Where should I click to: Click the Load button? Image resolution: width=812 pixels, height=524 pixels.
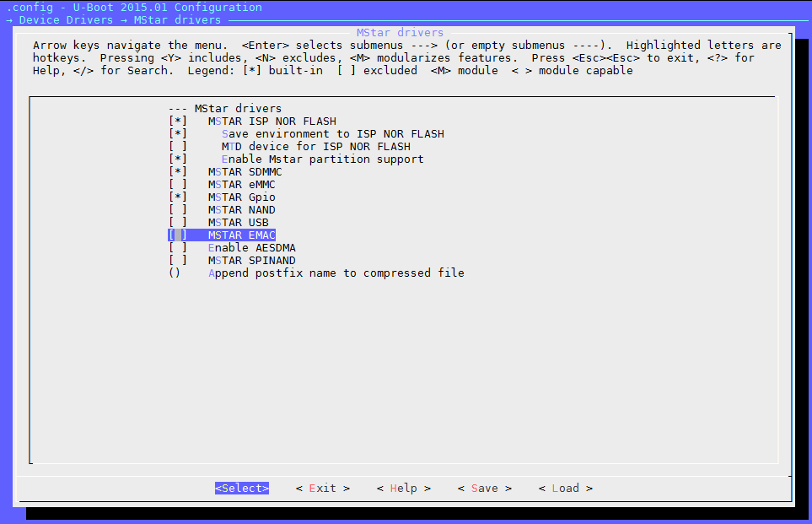[x=565, y=489]
